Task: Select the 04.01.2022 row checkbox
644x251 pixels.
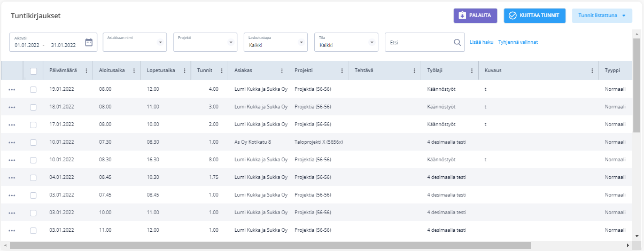Action: (33, 177)
